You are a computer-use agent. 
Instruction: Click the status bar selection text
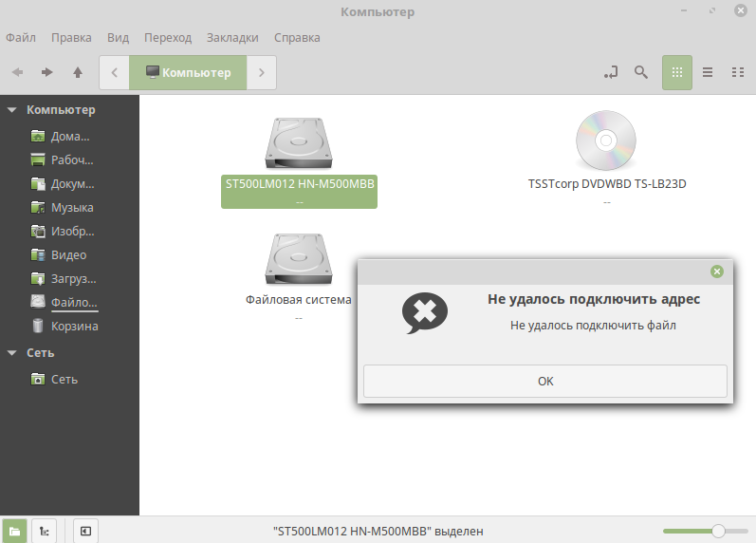(x=378, y=532)
